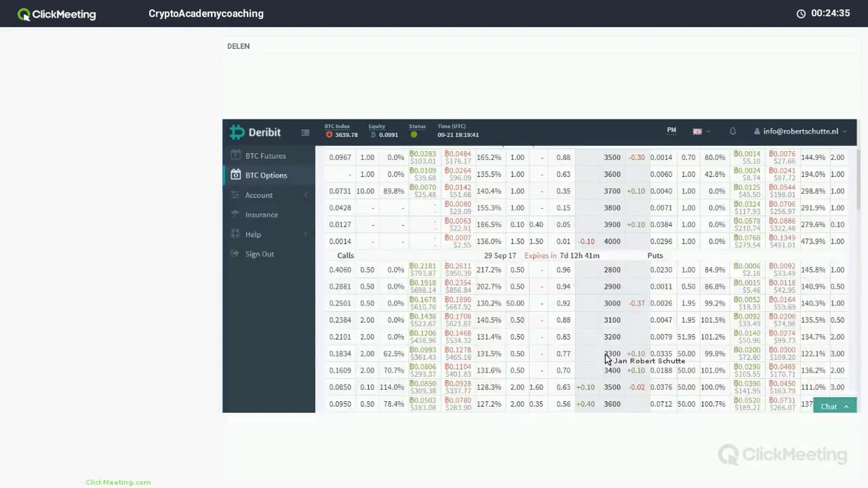Click strike 3800 in the top section
868x488 pixels.
pos(612,208)
